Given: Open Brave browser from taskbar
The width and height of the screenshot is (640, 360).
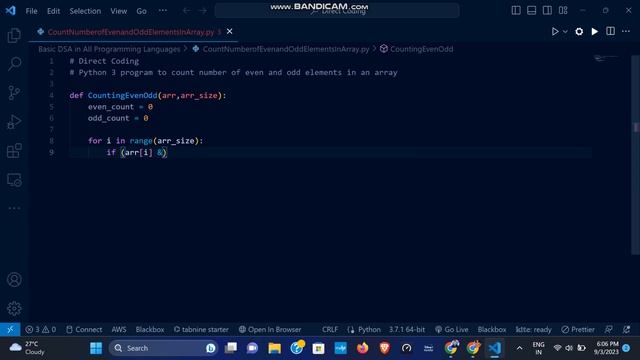Looking at the screenshot, I should (x=384, y=348).
